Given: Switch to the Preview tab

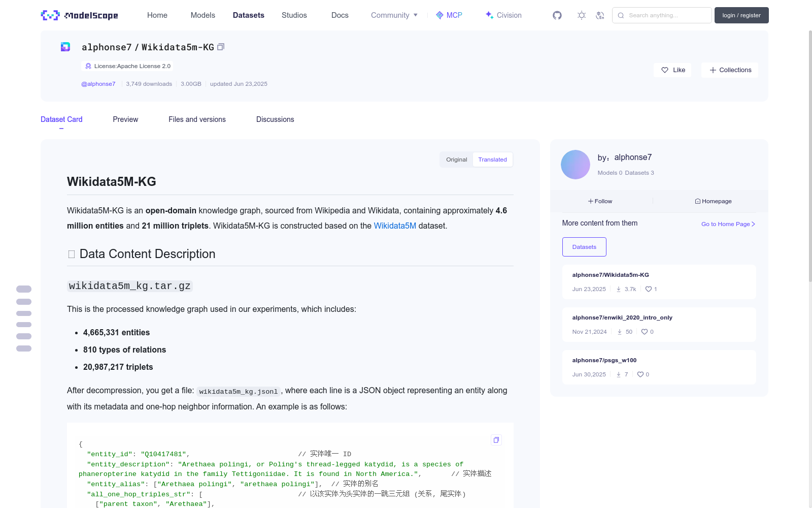Looking at the screenshot, I should (125, 119).
